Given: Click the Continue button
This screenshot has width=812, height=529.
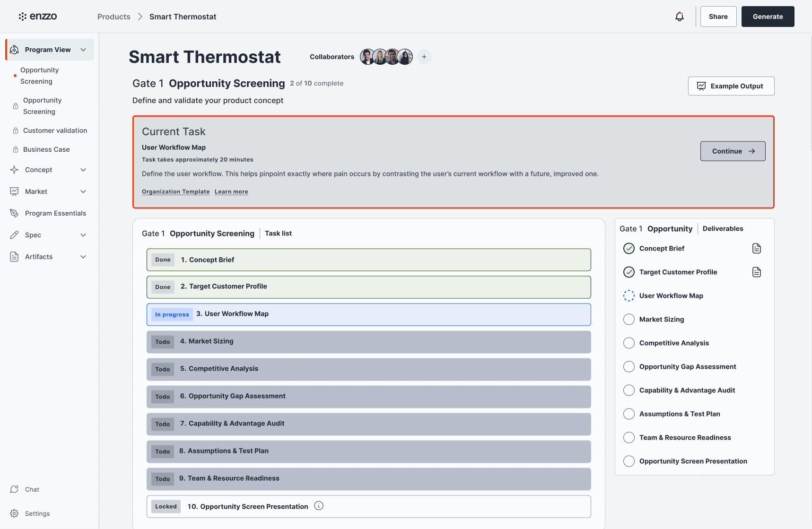Looking at the screenshot, I should [733, 151].
